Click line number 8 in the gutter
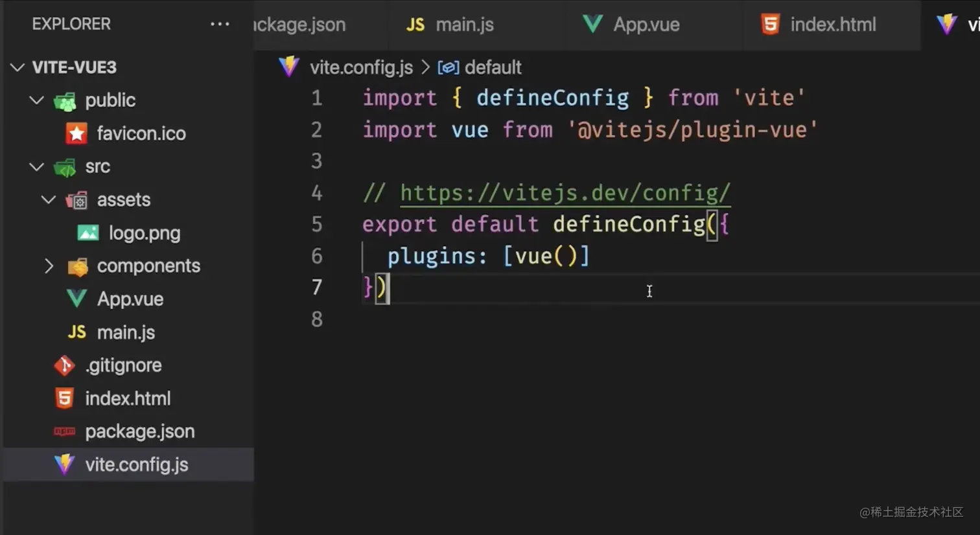The width and height of the screenshot is (980, 535). [317, 319]
